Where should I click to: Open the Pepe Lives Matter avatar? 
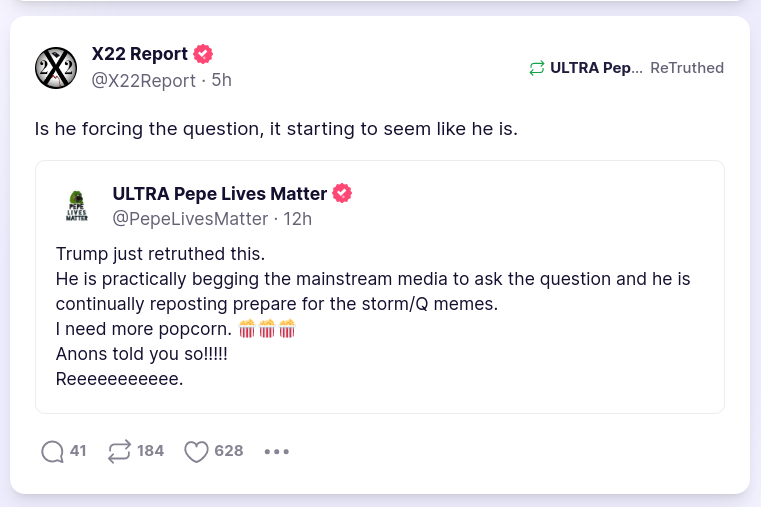77,205
